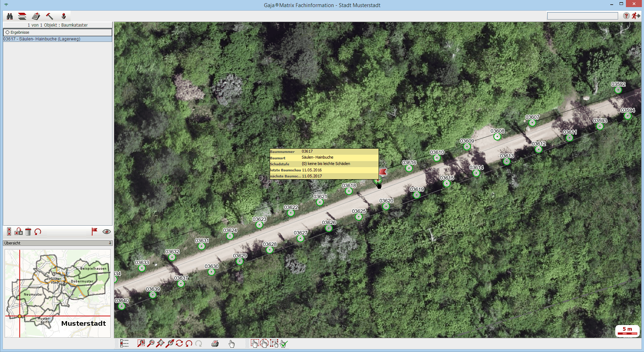This screenshot has height=352, width=644.
Task: Click the red flag marker icon
Action: coord(94,231)
